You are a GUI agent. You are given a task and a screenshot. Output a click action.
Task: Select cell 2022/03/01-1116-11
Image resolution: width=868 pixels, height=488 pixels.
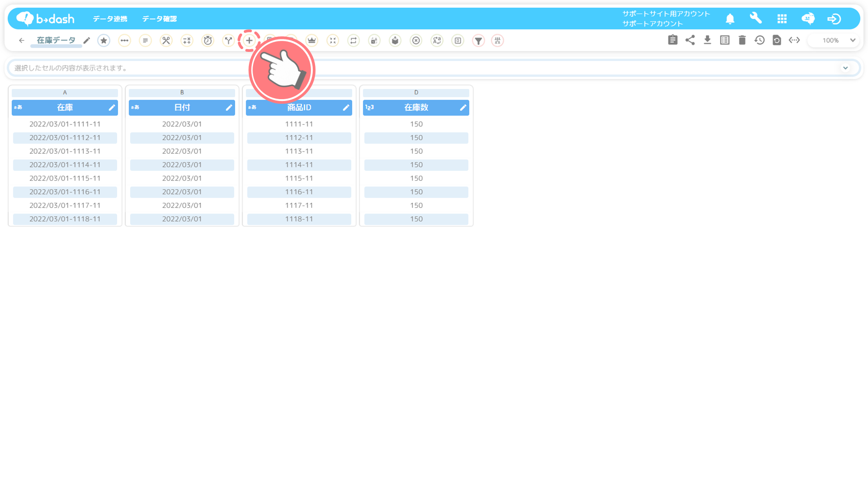pyautogui.click(x=65, y=192)
